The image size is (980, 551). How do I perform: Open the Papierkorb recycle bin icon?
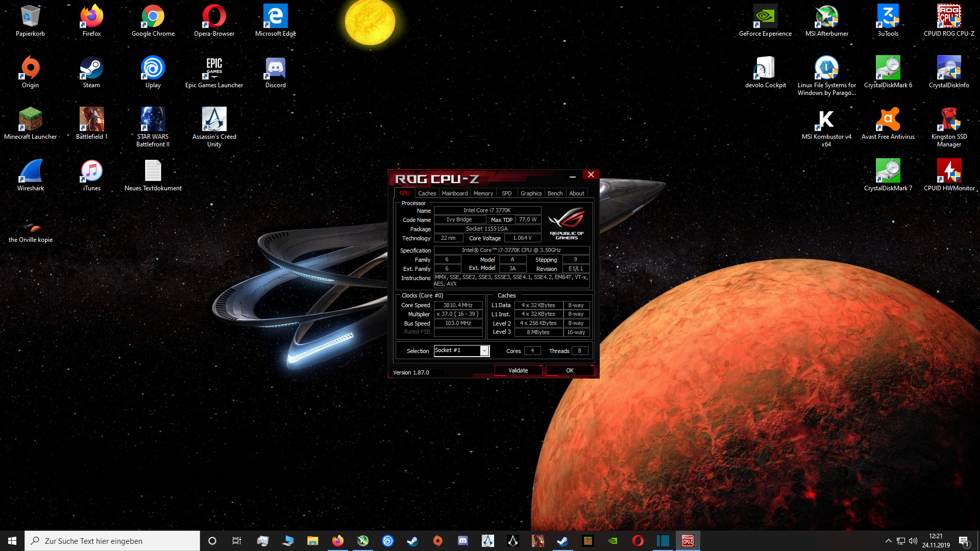point(30,21)
